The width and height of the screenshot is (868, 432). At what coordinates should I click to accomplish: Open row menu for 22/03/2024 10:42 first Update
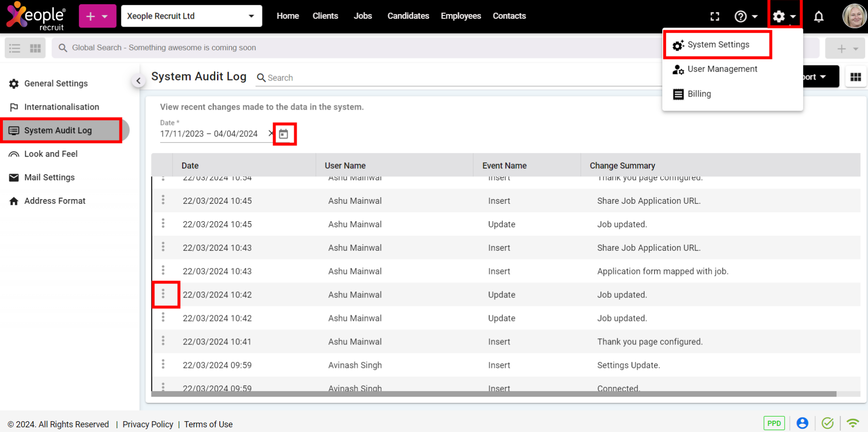[x=163, y=294]
